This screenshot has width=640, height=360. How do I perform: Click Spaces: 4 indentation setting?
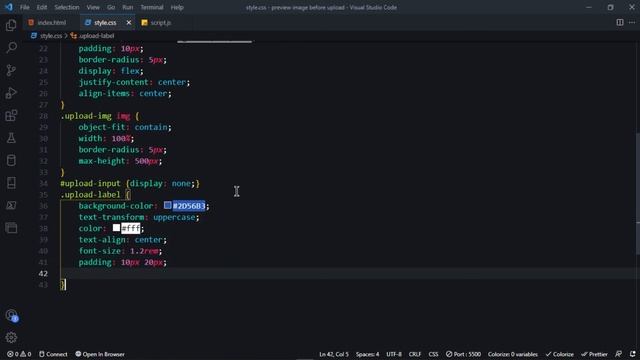(x=367, y=354)
